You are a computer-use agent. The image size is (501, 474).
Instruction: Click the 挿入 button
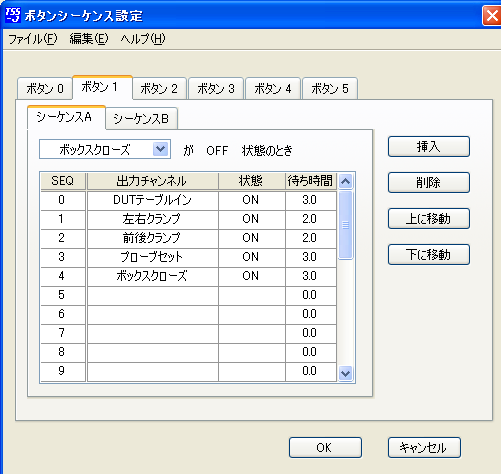429,146
